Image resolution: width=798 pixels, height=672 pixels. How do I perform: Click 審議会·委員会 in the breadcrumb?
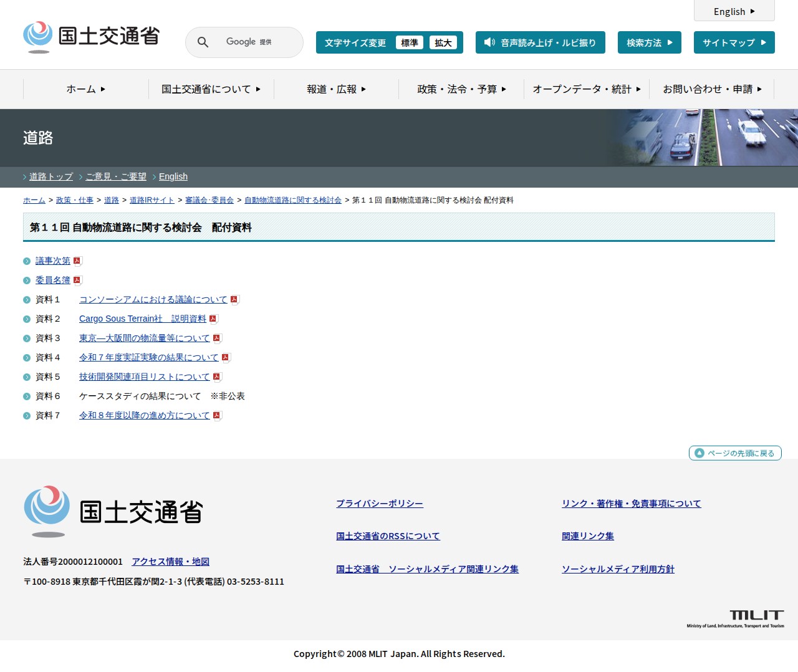(x=209, y=200)
